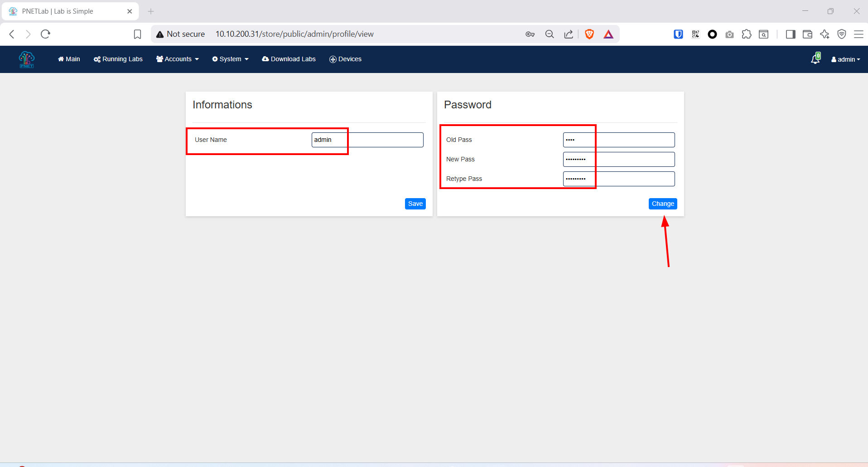Click the tab search extension icon
The height and width of the screenshot is (467, 868).
coord(764,34)
